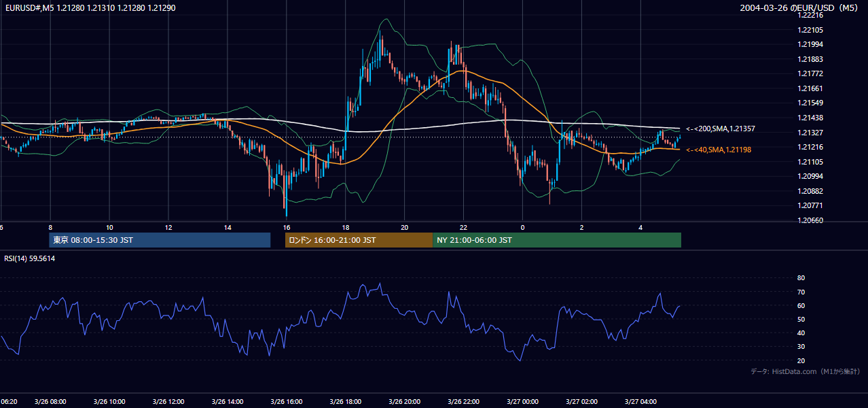The height and width of the screenshot is (408, 868).
Task: Click hour tick 8 under price chart
Action: tap(50, 227)
